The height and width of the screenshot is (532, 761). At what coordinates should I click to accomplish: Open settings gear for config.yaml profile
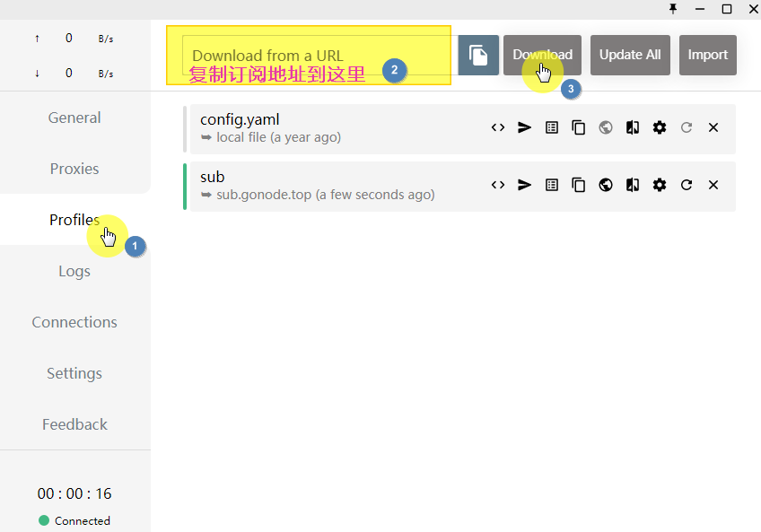coord(660,128)
